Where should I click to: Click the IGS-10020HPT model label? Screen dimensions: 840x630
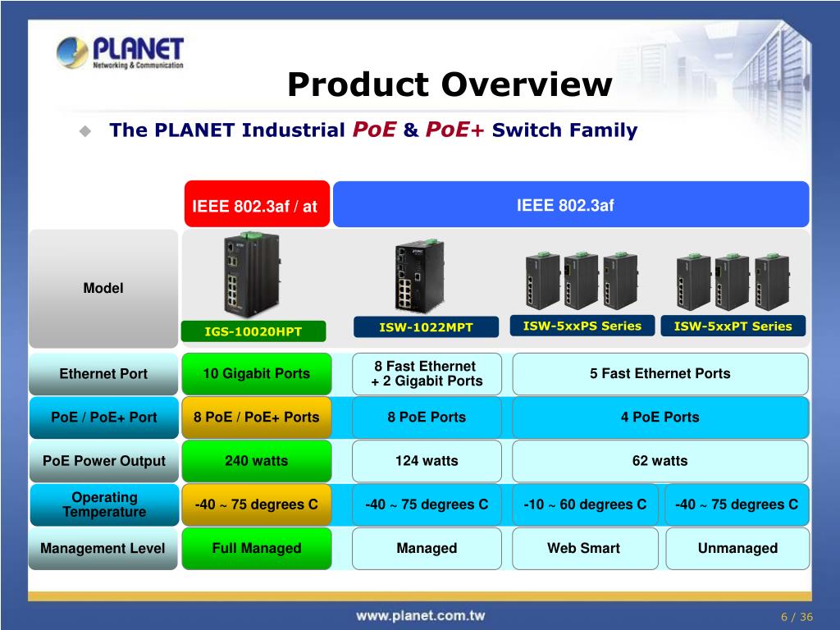253,331
